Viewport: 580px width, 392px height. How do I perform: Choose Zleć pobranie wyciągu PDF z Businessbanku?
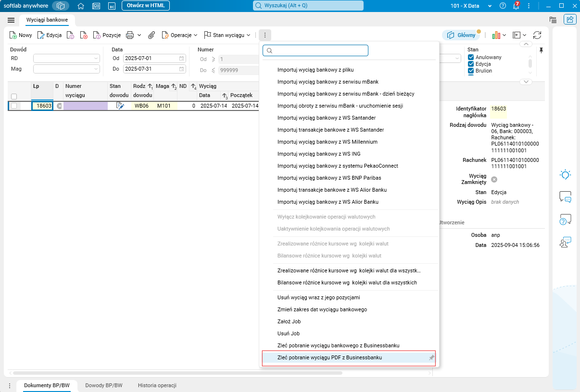point(349,358)
